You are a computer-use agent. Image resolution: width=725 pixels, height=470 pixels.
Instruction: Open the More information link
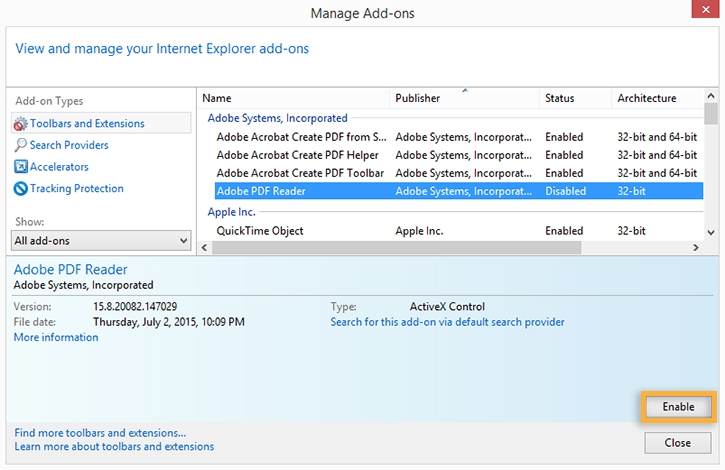(56, 338)
